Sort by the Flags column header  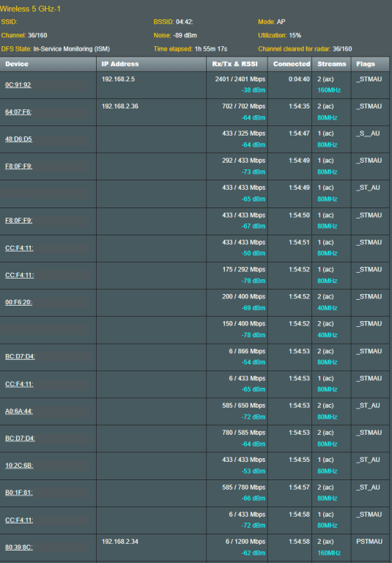(x=370, y=64)
